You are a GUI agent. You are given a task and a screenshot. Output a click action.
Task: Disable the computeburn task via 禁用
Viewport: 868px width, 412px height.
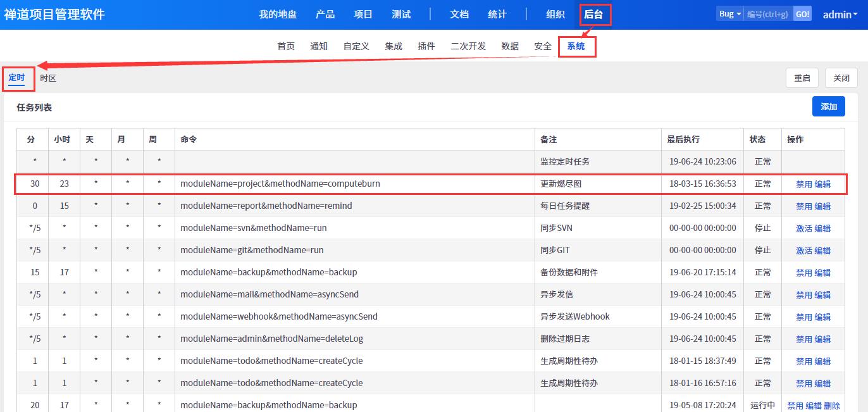(x=803, y=184)
